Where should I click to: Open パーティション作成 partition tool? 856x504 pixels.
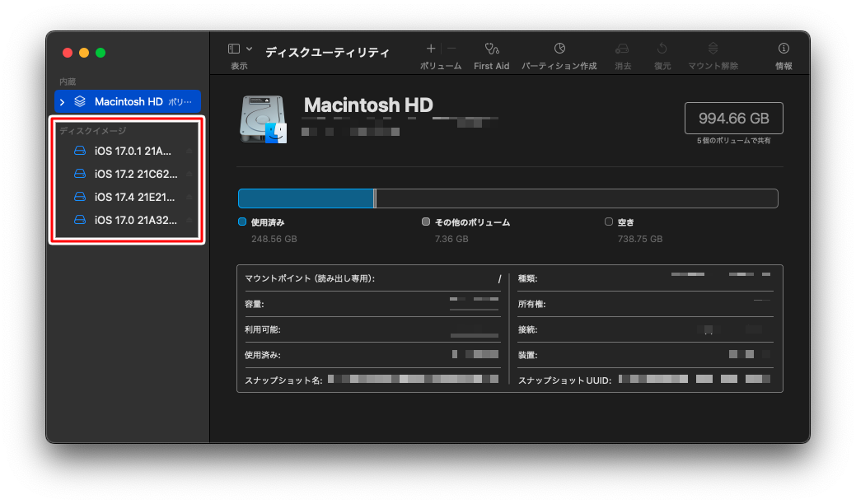point(559,49)
